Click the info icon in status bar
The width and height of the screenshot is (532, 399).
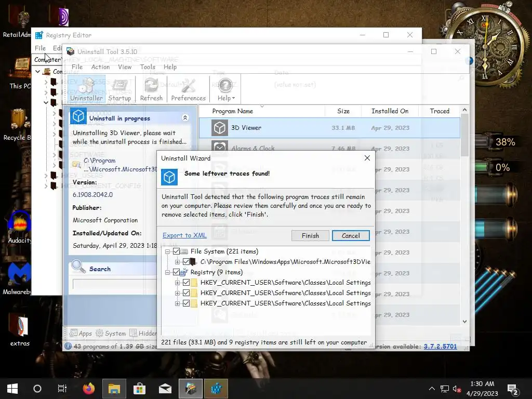(68, 346)
